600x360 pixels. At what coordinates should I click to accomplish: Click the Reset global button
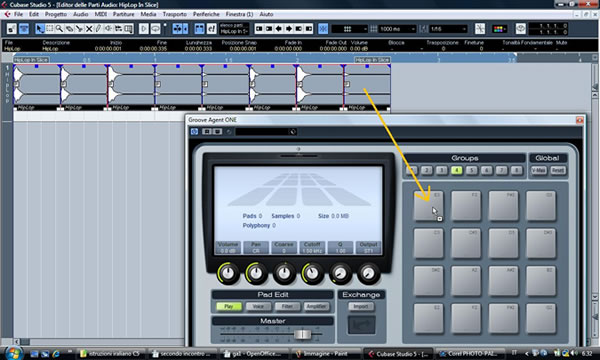[558, 170]
